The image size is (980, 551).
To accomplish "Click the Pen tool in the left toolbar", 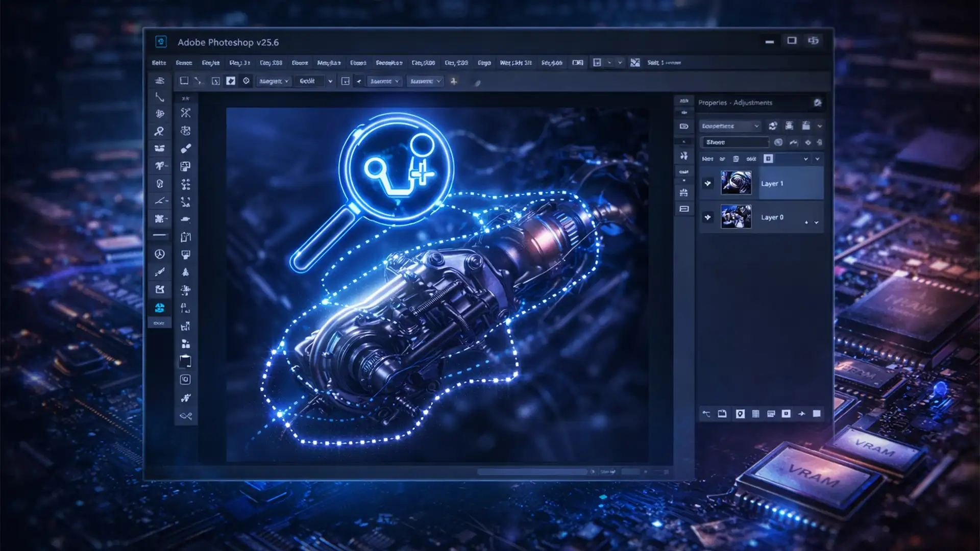I will [160, 202].
